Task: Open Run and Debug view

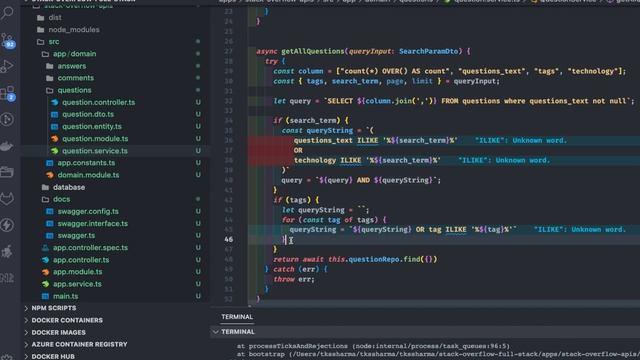Action: [7, 66]
